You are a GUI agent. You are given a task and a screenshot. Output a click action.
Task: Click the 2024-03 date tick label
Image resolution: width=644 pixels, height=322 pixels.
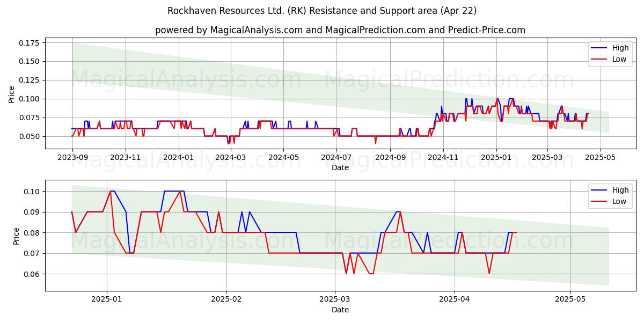click(231, 157)
